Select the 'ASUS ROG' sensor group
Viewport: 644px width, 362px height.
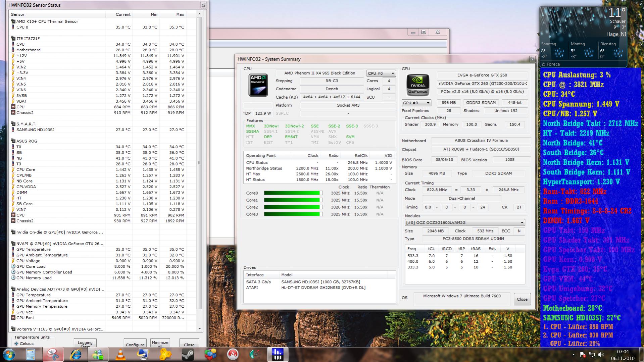pos(27,141)
